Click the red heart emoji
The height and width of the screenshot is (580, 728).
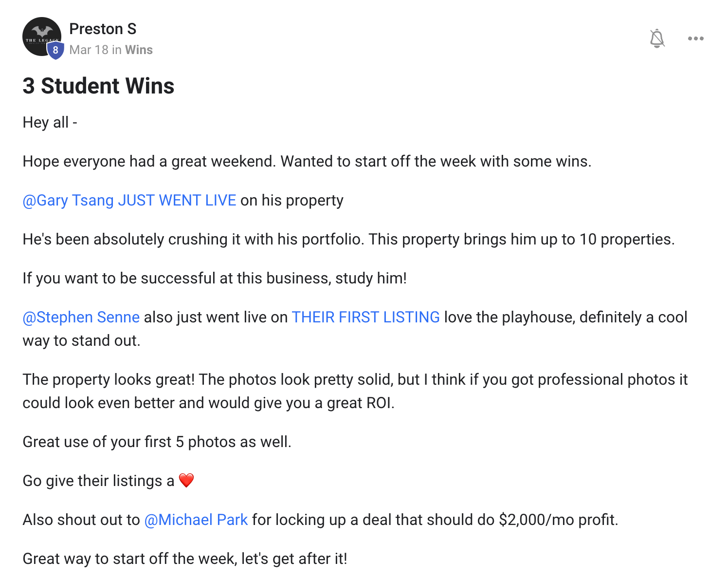186,481
